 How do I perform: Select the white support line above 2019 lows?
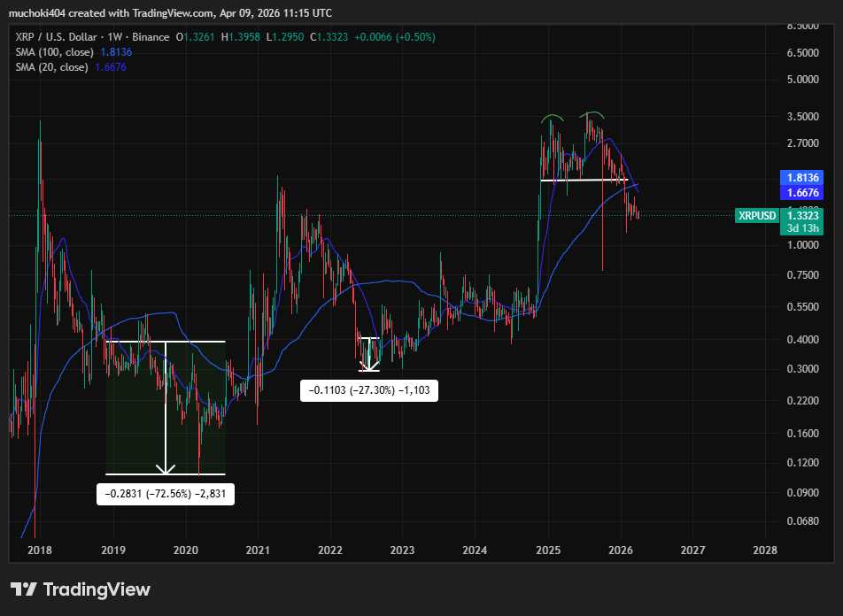click(x=164, y=341)
